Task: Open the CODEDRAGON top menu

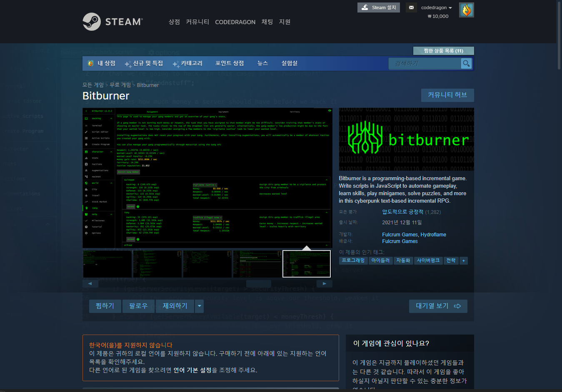Action: 235,22
